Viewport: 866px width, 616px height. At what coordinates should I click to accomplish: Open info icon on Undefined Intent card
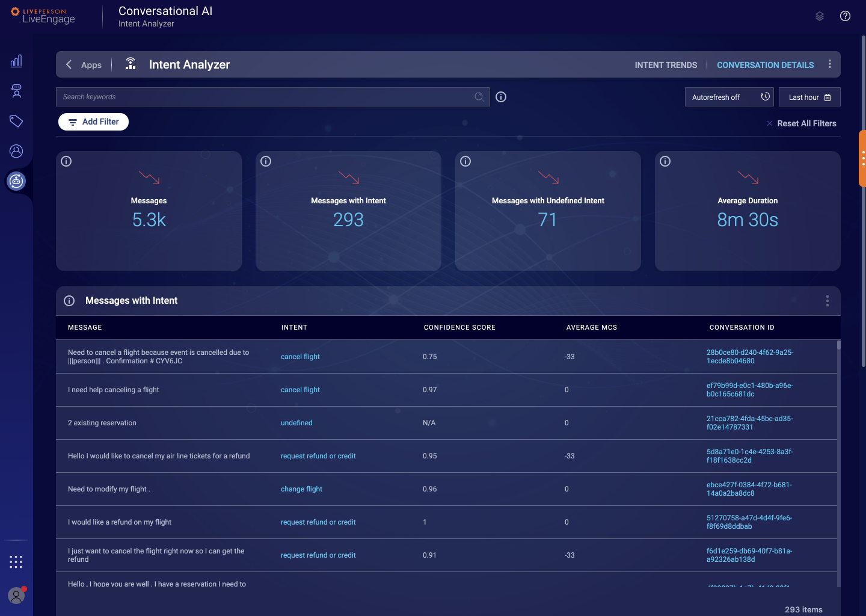(x=465, y=161)
